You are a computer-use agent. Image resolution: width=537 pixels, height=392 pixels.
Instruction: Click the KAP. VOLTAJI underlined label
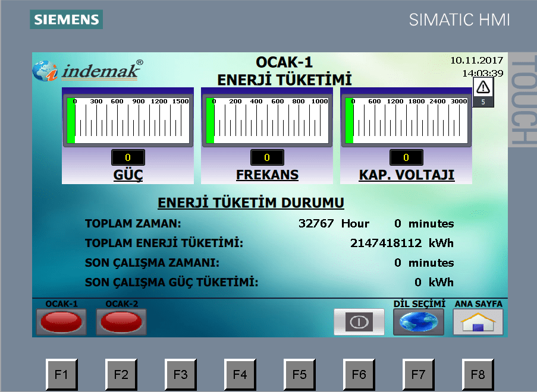coord(407,175)
